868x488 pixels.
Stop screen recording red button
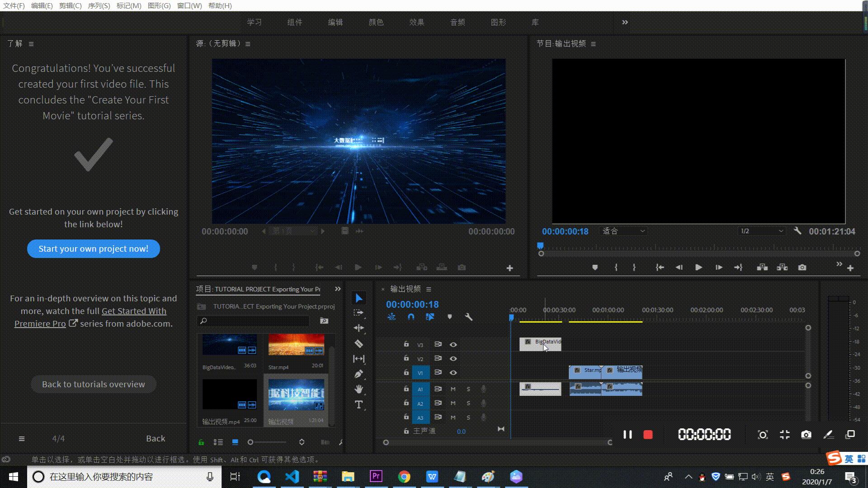[648, 435]
